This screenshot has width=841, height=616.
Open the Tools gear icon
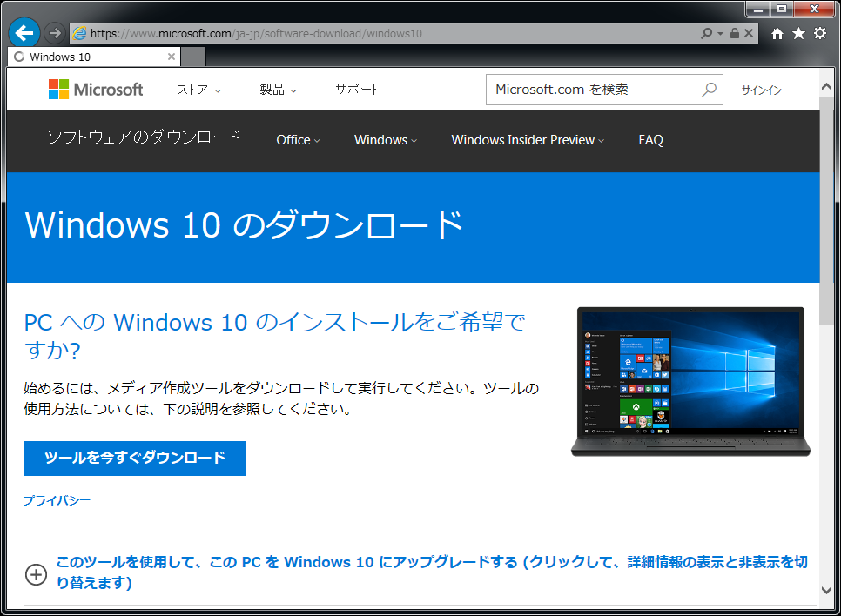(819, 33)
